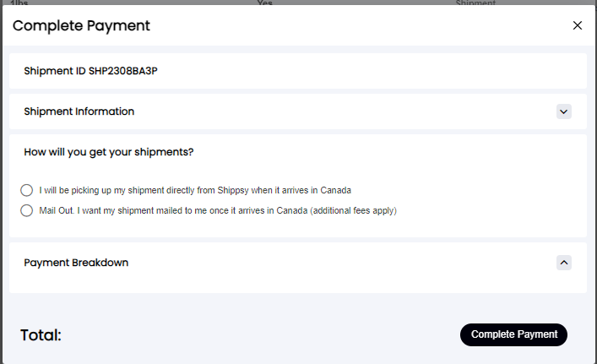Close the Complete Payment dialog
This screenshot has height=364, width=597.
click(578, 25)
